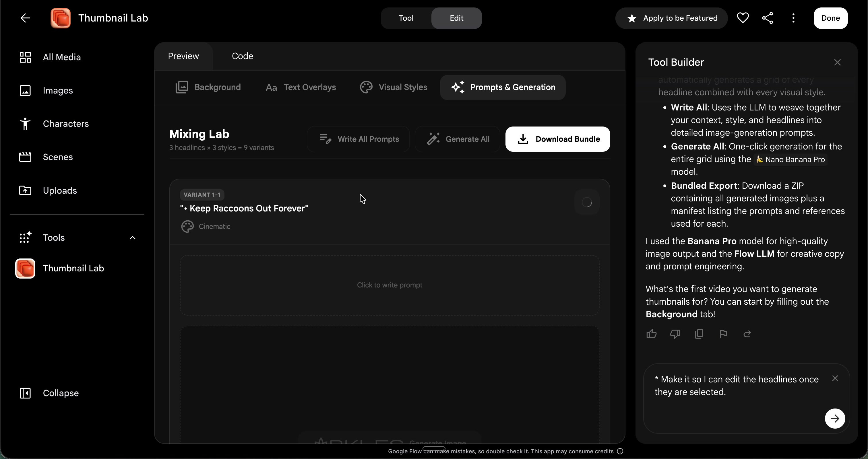Click the loading spinner on Variant 1-1

(x=587, y=202)
